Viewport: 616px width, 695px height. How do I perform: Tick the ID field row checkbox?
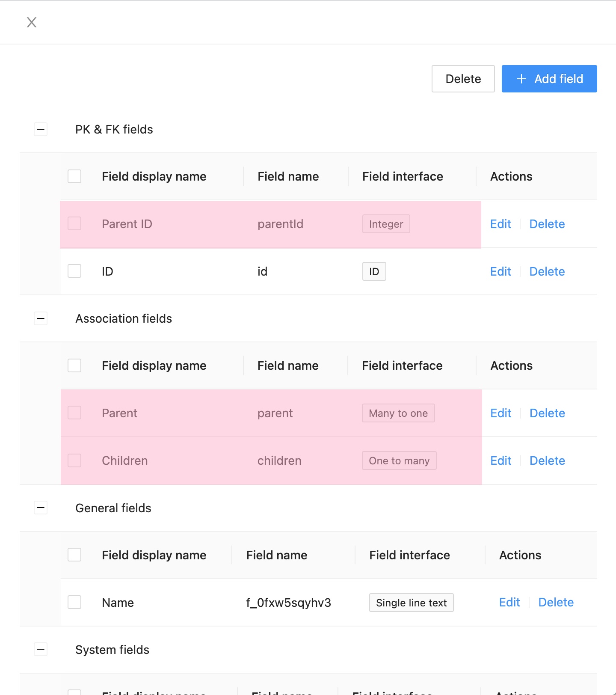pyautogui.click(x=74, y=271)
